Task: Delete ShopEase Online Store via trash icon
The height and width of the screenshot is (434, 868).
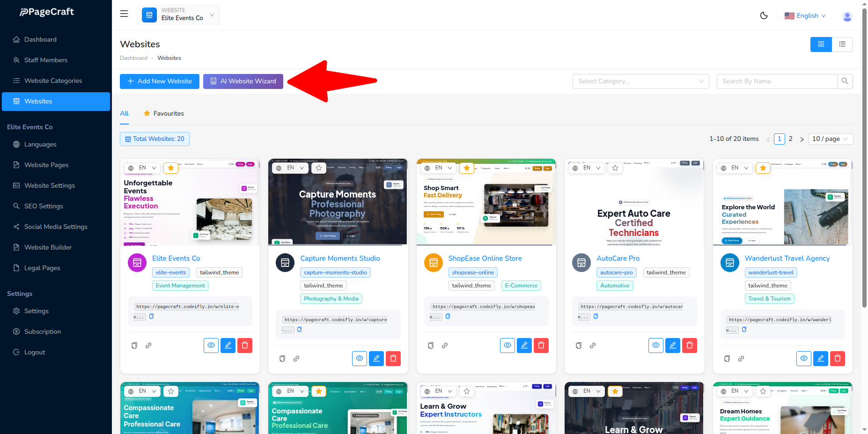Action: pos(541,345)
